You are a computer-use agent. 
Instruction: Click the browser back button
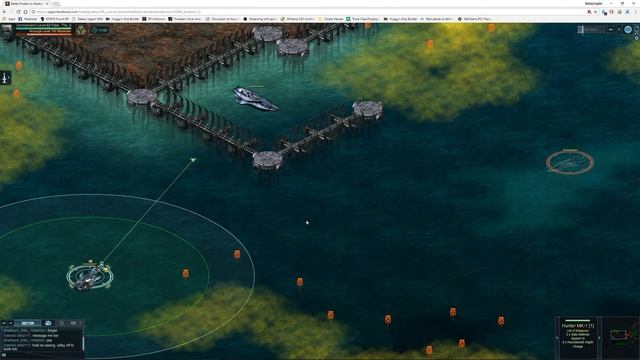click(x=5, y=12)
